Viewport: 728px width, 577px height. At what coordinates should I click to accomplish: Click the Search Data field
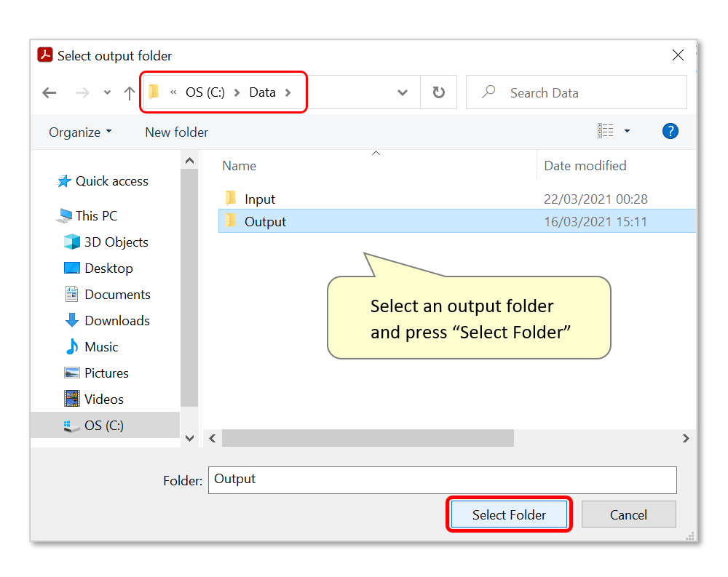[576, 92]
